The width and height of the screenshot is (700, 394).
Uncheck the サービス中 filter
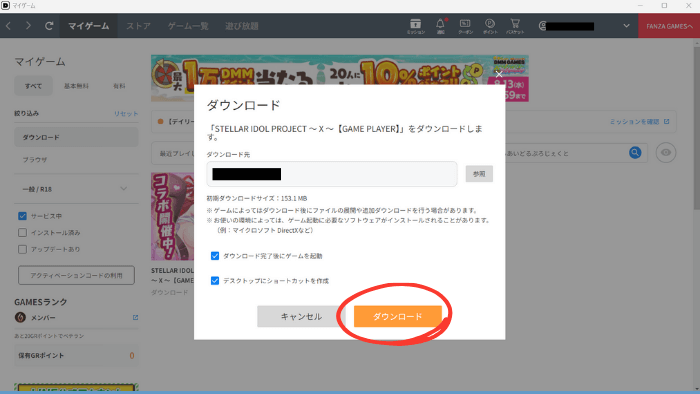click(x=22, y=216)
